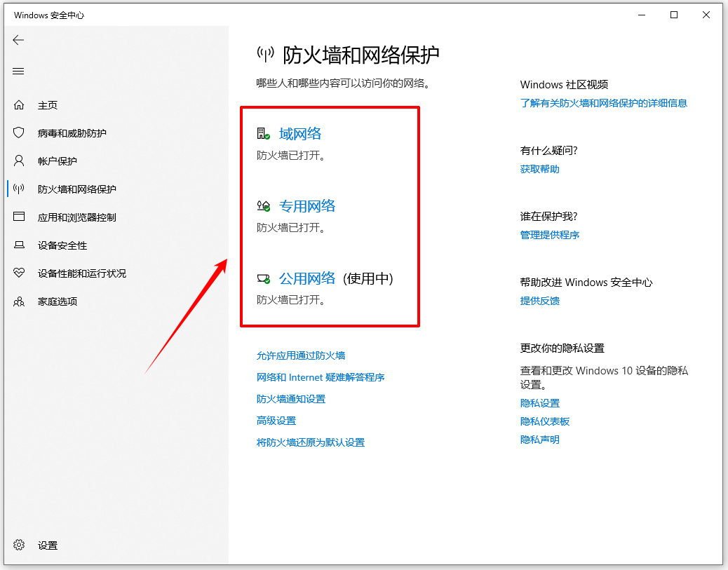Click the home icon beside 主页
728x570 pixels.
18,105
